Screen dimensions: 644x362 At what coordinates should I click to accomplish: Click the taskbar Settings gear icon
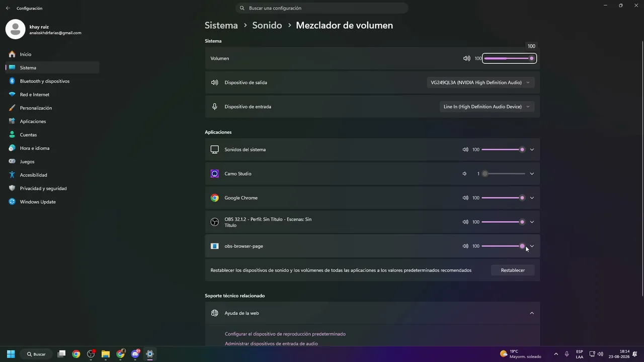(150, 354)
